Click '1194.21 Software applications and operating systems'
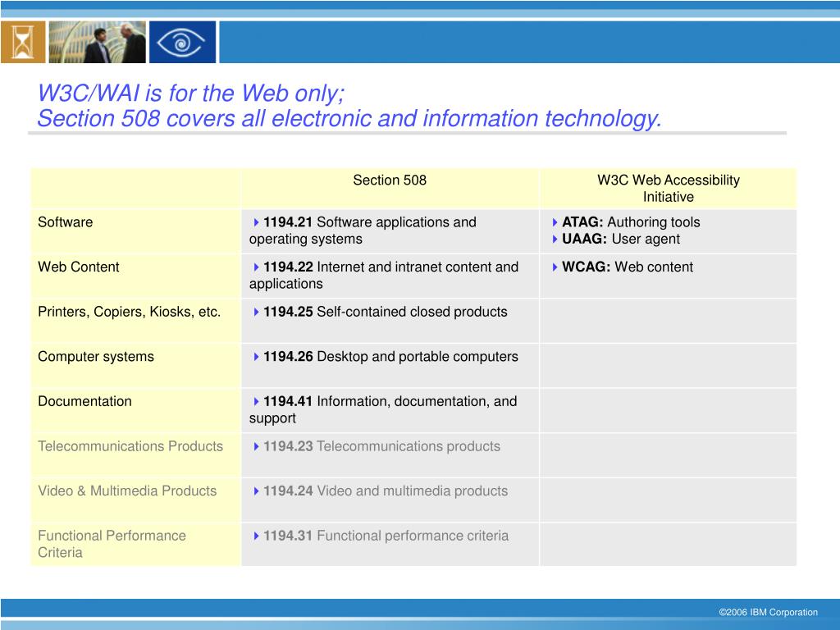The width and height of the screenshot is (840, 630). point(363,231)
